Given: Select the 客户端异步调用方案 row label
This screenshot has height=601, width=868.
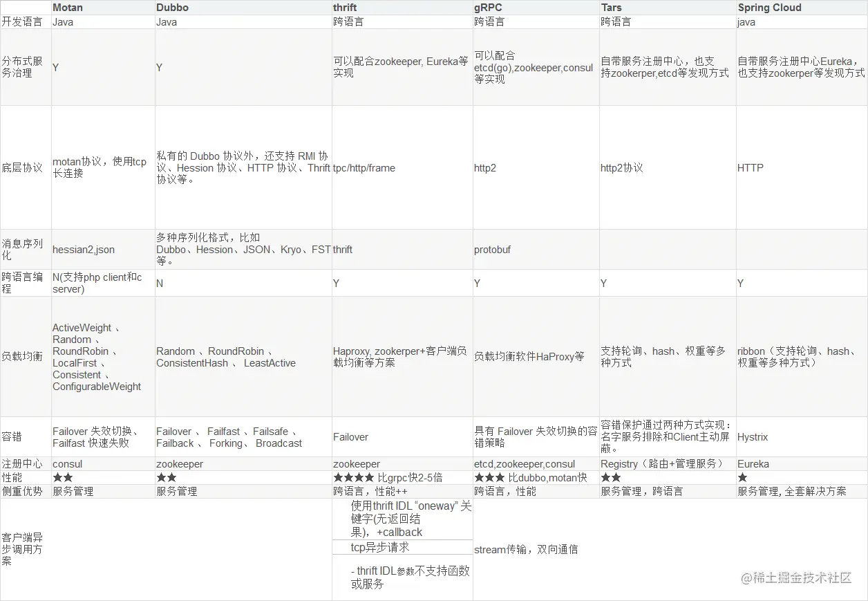Looking at the screenshot, I should (22, 549).
